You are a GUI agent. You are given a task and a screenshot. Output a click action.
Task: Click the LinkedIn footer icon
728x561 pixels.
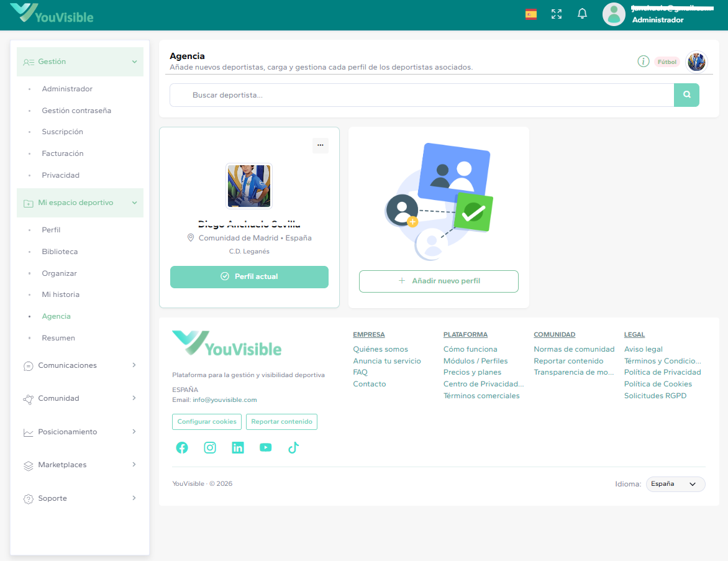click(238, 447)
